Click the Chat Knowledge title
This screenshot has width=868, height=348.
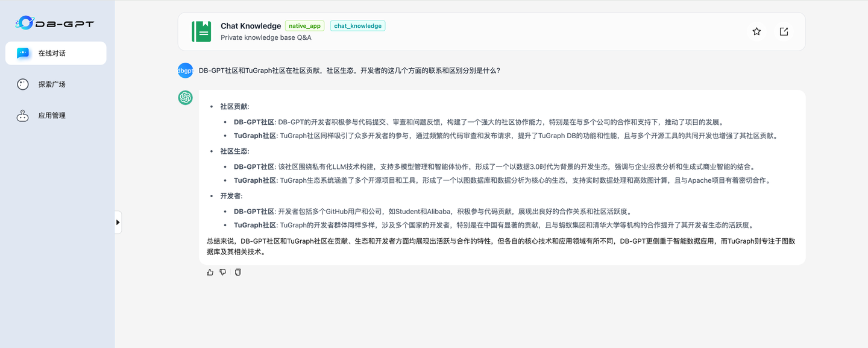(251, 26)
